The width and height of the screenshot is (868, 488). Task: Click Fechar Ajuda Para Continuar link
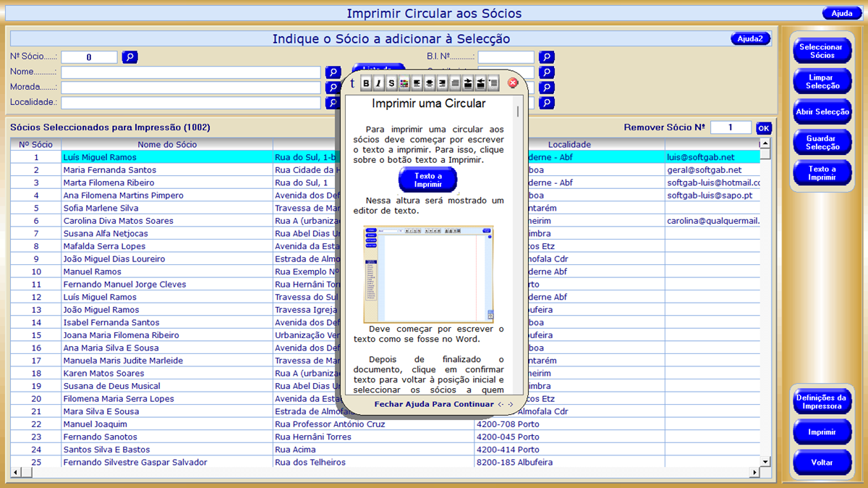point(434,404)
